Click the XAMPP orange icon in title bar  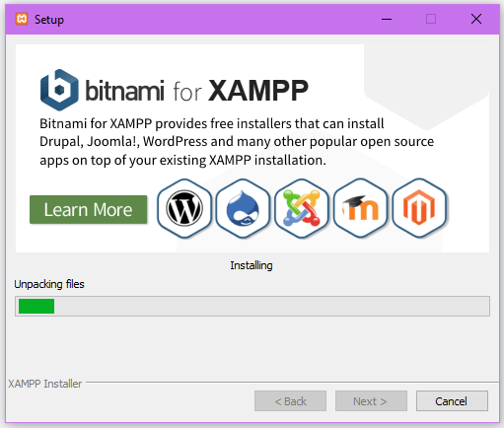22,19
